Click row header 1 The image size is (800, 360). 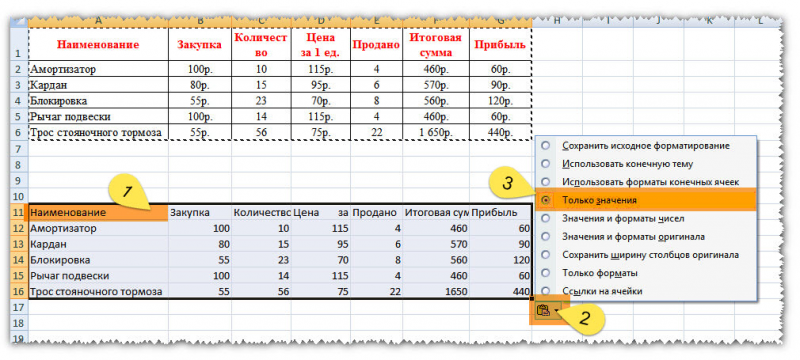coord(19,44)
